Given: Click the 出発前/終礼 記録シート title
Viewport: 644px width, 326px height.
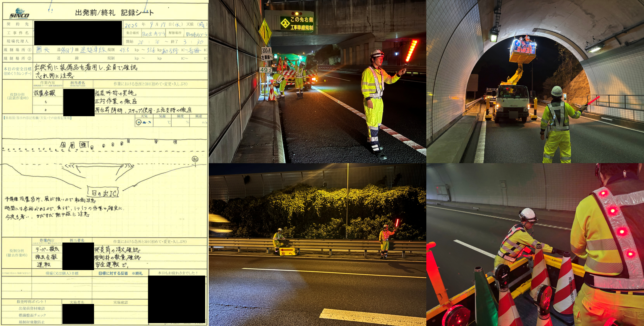Looking at the screenshot, I should (114, 12).
